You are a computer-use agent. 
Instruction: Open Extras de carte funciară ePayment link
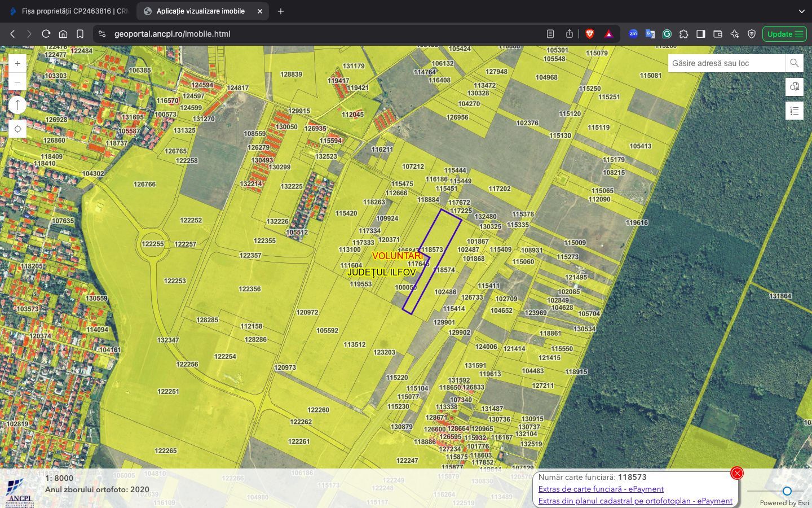[x=601, y=489]
